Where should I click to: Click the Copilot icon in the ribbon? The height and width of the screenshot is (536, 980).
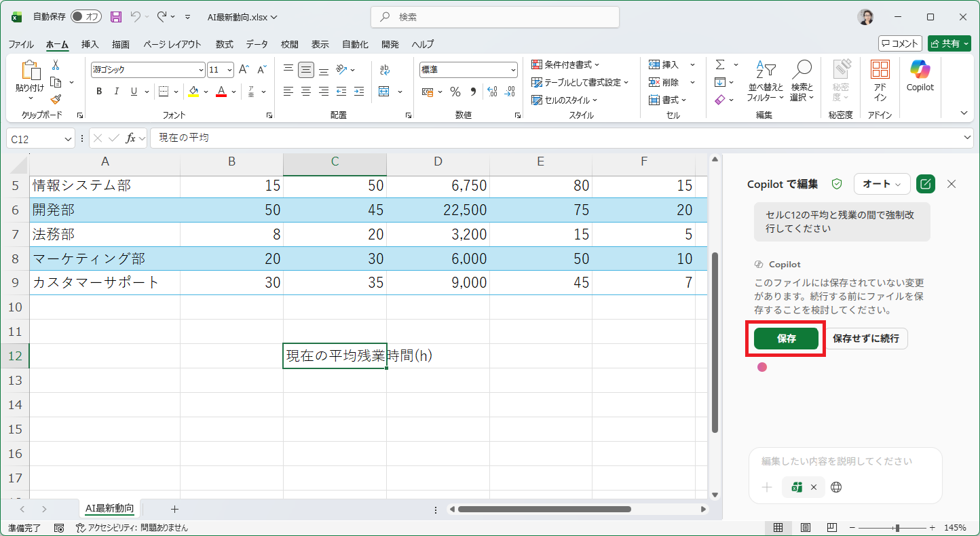tap(920, 75)
